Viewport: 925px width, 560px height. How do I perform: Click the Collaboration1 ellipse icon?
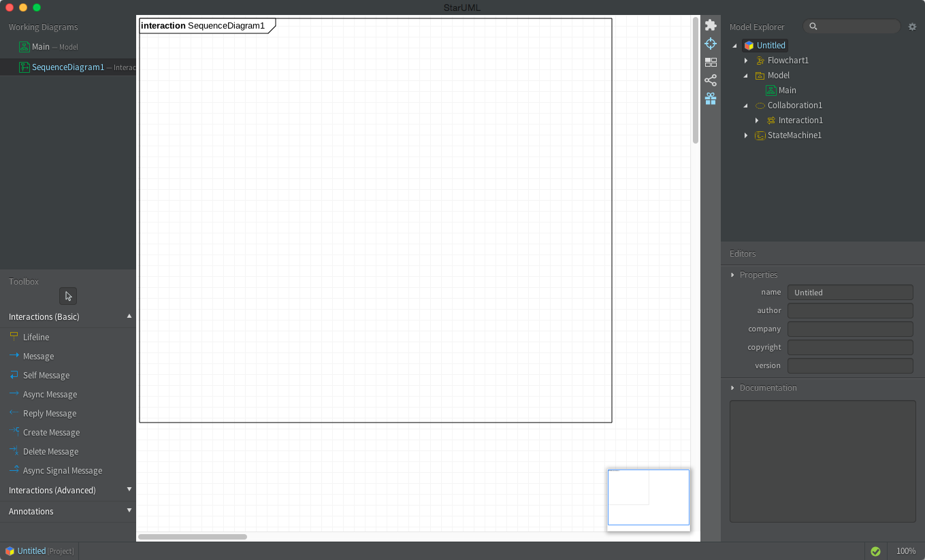(x=760, y=105)
